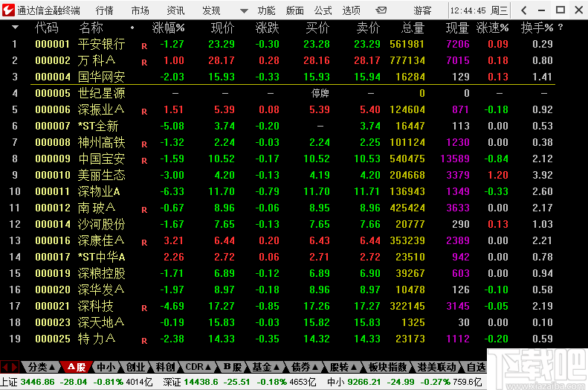The height and width of the screenshot is (390, 588).
Task: Open the 发现 menu
Action: pos(211,10)
